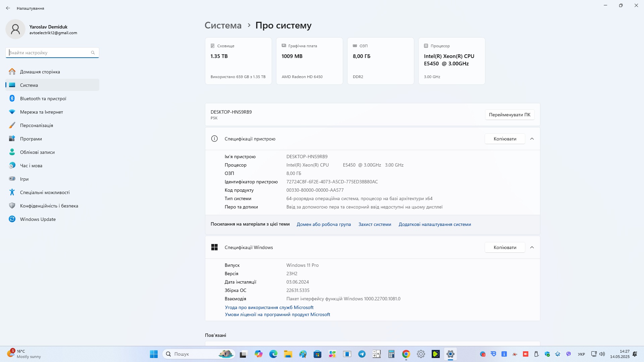
Task: Open the Персоналізація section
Action: click(52, 125)
